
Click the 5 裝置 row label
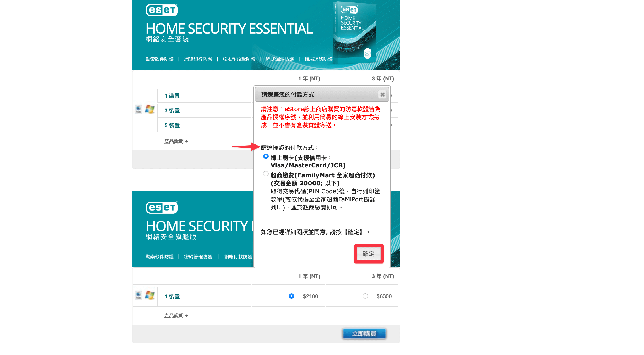tap(172, 125)
